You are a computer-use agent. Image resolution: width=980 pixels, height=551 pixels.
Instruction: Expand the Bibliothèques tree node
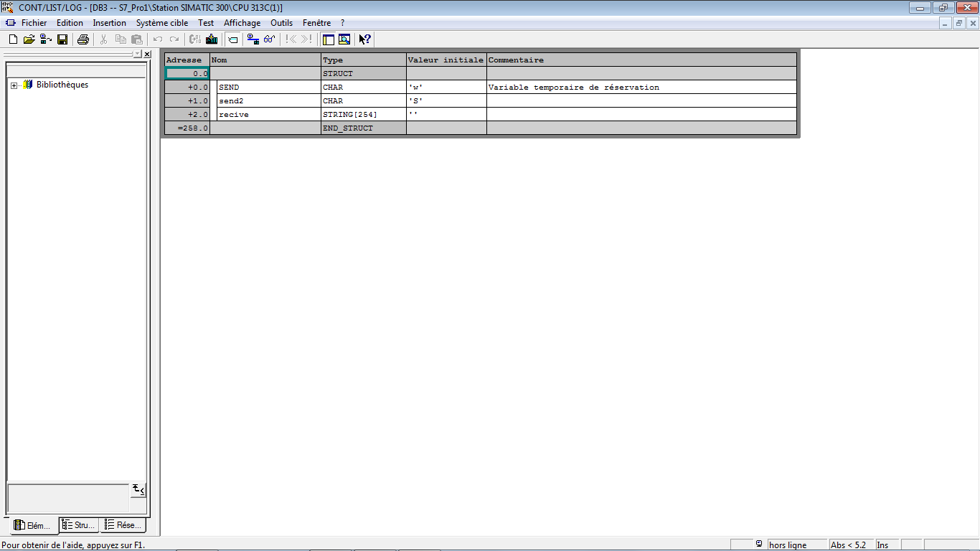[14, 85]
